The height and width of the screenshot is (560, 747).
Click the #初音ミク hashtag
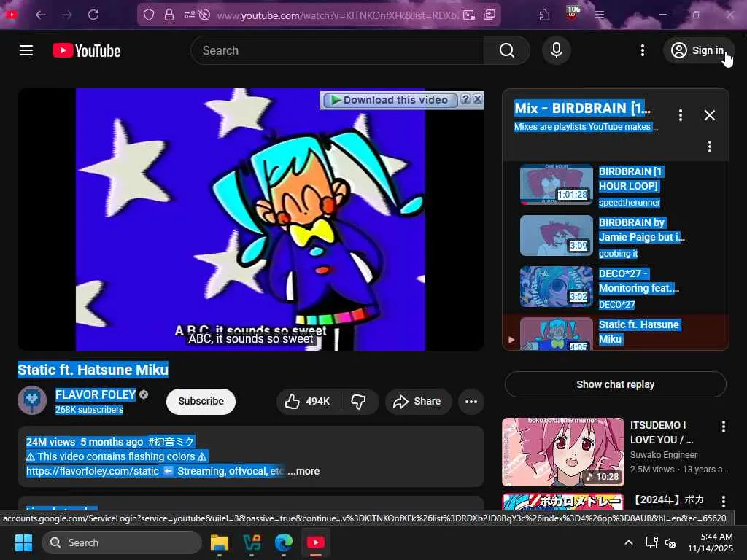click(x=171, y=442)
